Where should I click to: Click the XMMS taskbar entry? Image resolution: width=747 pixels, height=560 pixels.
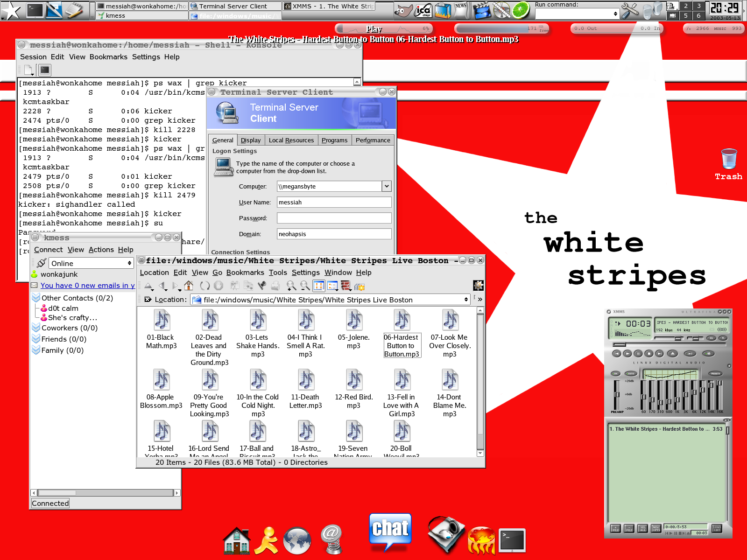[330, 6]
